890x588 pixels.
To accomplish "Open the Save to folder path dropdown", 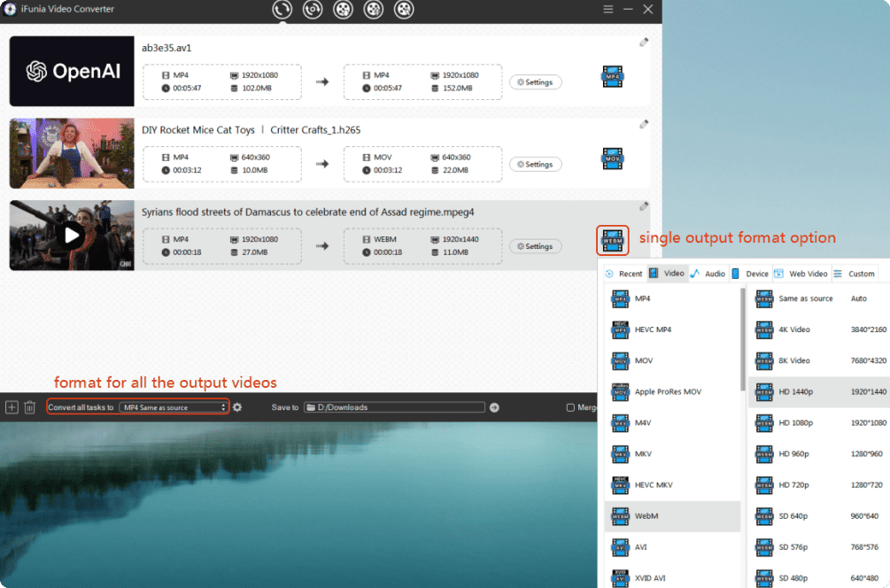I will point(394,407).
